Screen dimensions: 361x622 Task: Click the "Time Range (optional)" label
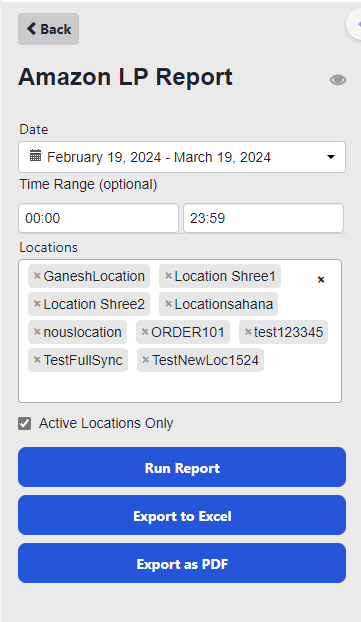pos(88,184)
